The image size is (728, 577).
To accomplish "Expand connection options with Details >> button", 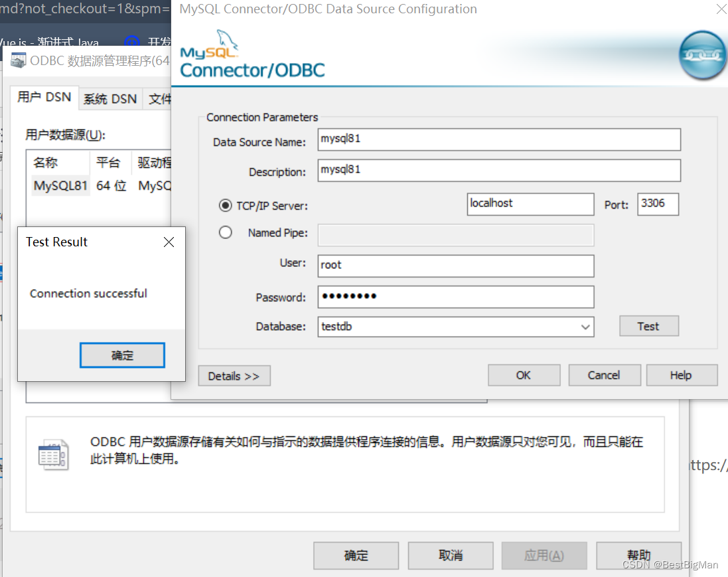I will tap(234, 376).
